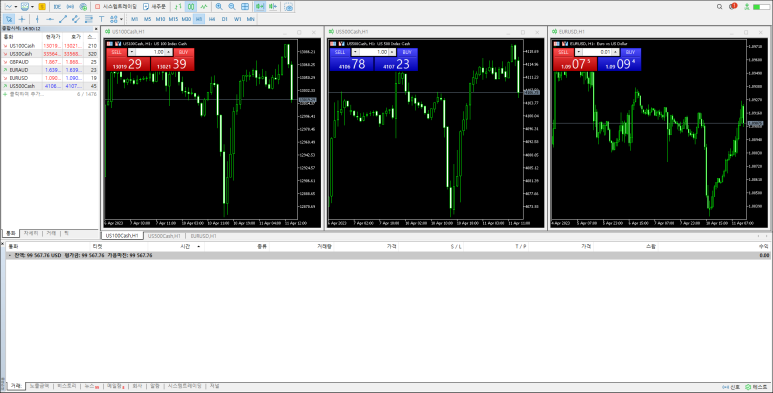773x393 pixels.
Task: Open the templates dropdown arrow
Action: point(33,7)
